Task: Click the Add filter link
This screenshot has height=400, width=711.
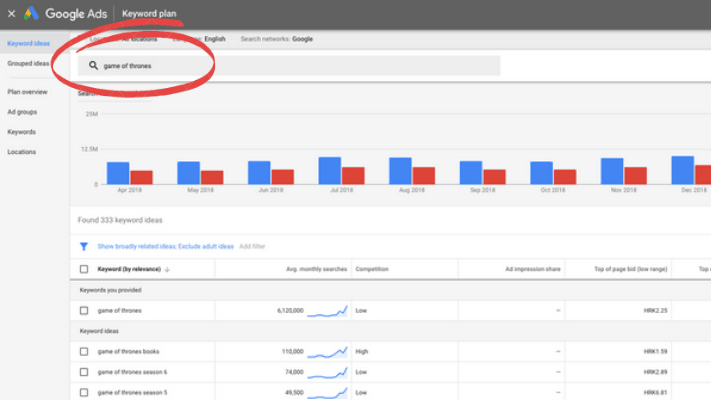Action: pos(252,247)
